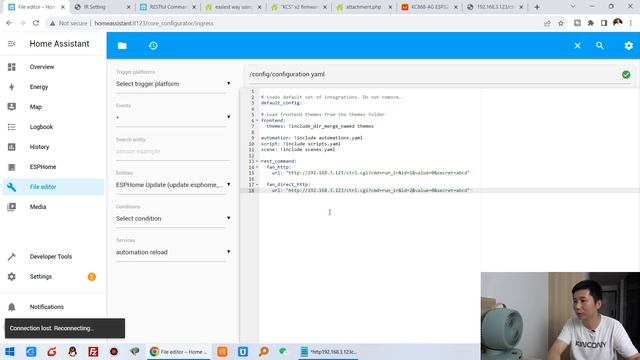Open the browser extensions puzzle icon
The width and height of the screenshot is (640, 360).
pos(591,23)
